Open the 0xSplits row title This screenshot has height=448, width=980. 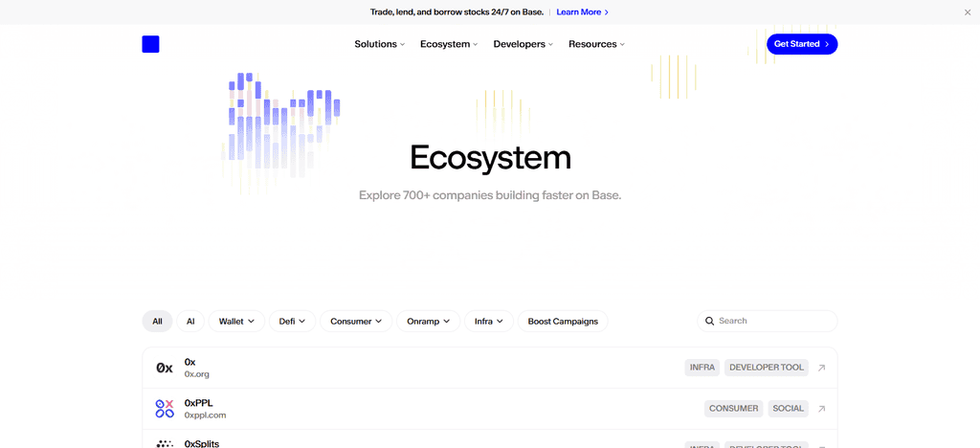pos(202,443)
